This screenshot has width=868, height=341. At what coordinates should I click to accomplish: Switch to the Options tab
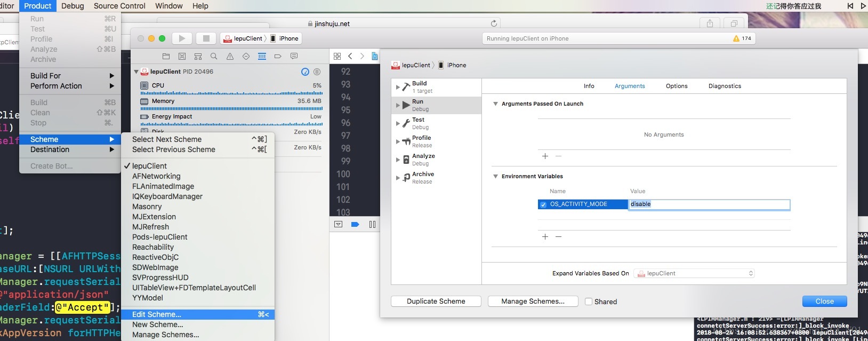(x=677, y=86)
